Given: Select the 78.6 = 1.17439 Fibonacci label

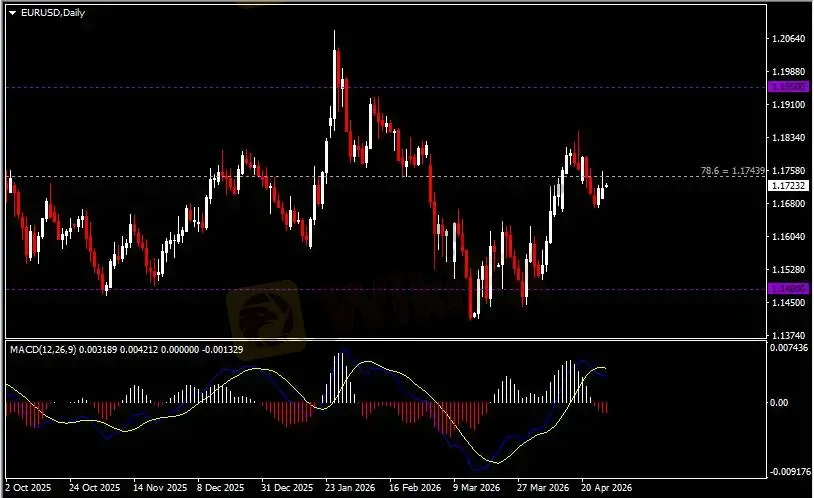Looking at the screenshot, I should 732,170.
